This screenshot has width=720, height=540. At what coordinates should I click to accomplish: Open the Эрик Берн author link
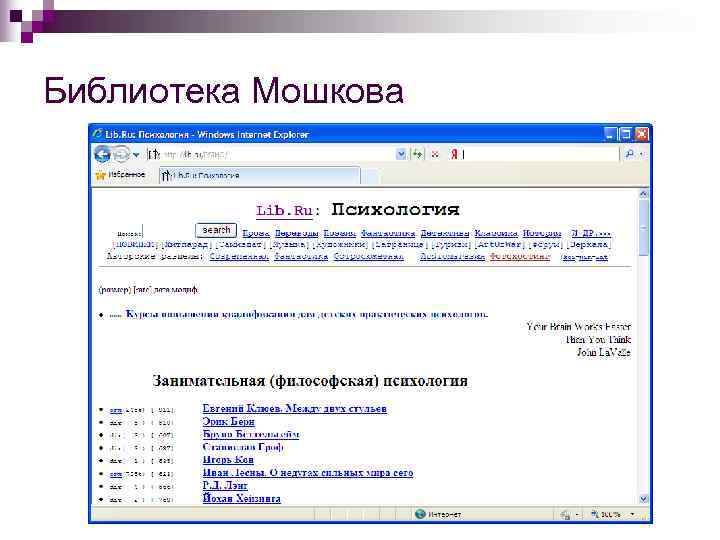[x=228, y=422]
